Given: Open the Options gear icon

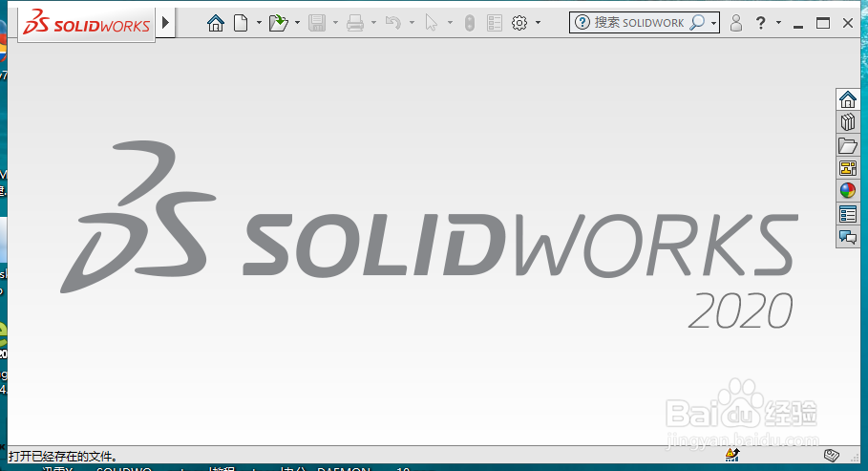Looking at the screenshot, I should (x=519, y=23).
